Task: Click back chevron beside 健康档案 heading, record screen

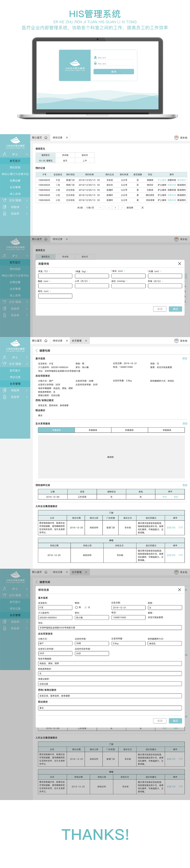Action: coord(37,350)
